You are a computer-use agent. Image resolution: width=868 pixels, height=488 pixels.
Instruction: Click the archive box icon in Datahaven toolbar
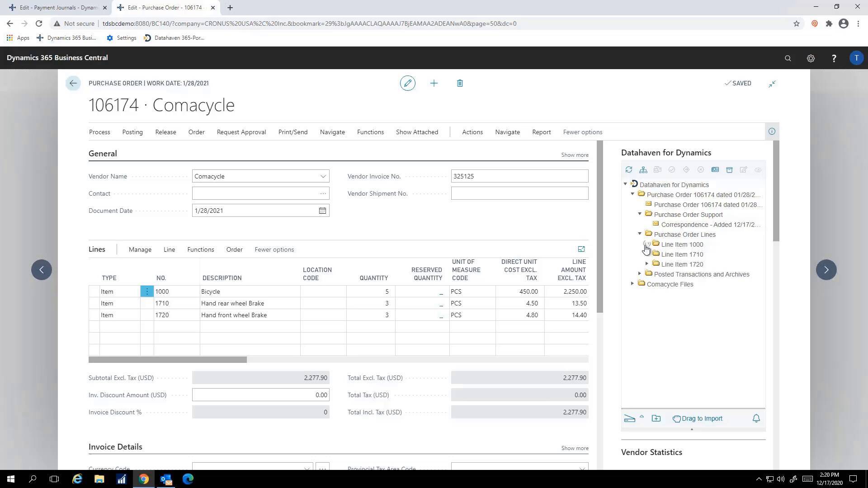point(729,169)
